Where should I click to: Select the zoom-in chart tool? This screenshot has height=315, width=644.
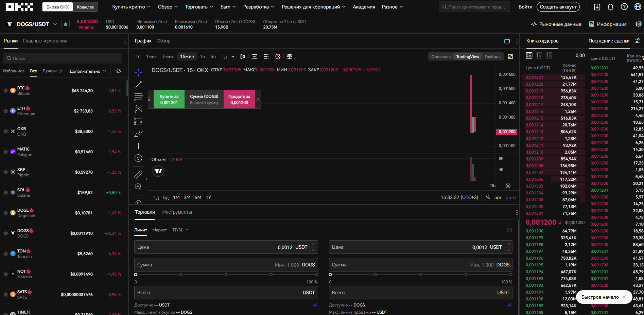[138, 187]
